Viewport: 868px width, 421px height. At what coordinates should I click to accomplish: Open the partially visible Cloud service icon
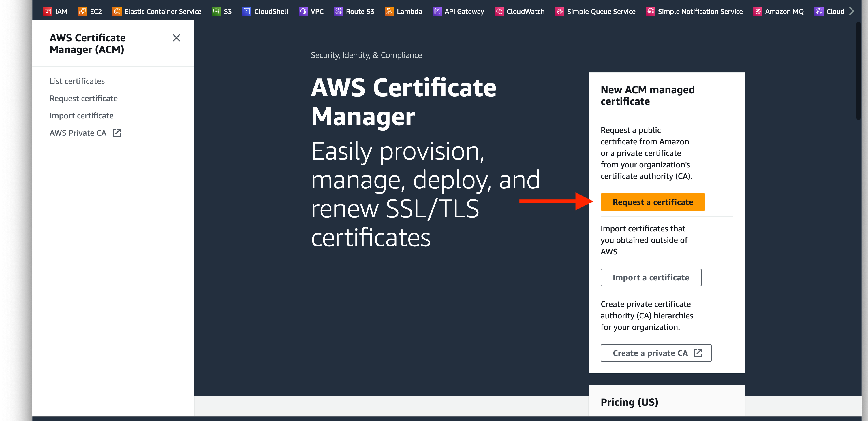point(819,12)
